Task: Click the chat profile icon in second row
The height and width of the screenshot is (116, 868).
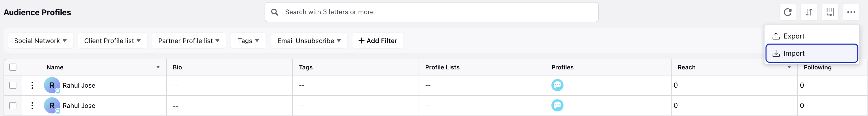Action: click(557, 105)
